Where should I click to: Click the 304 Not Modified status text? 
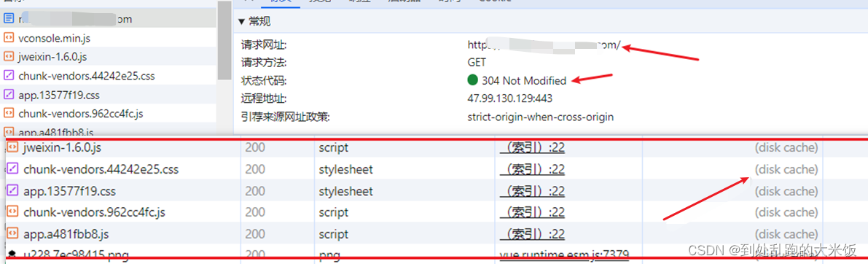[x=524, y=81]
